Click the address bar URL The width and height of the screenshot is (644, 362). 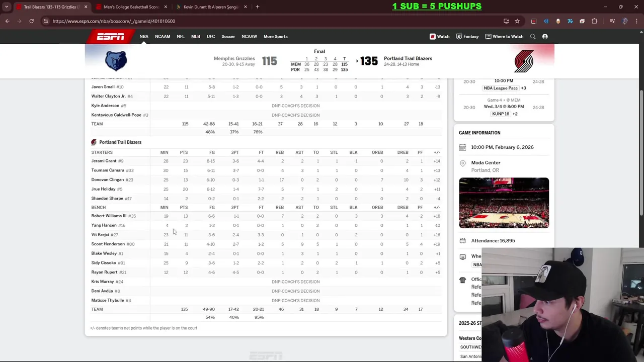pos(114,21)
